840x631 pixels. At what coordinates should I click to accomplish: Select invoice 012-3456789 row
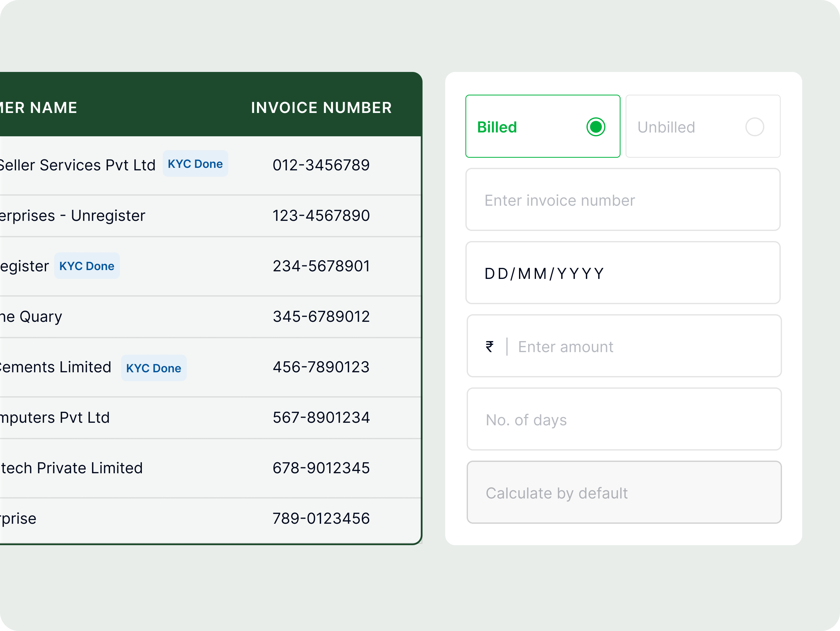[321, 165]
